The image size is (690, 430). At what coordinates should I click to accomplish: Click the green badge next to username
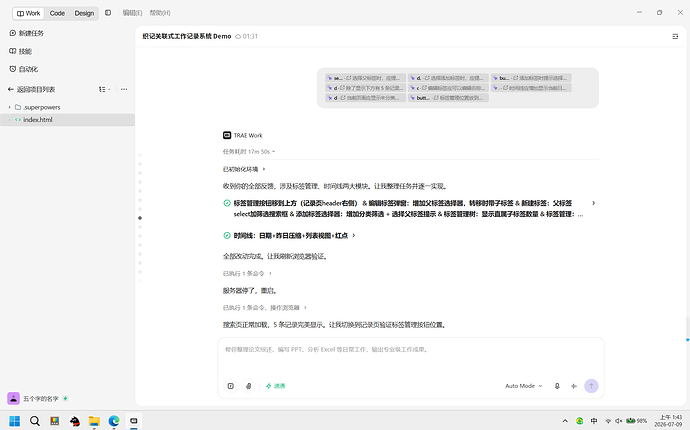click(x=66, y=398)
